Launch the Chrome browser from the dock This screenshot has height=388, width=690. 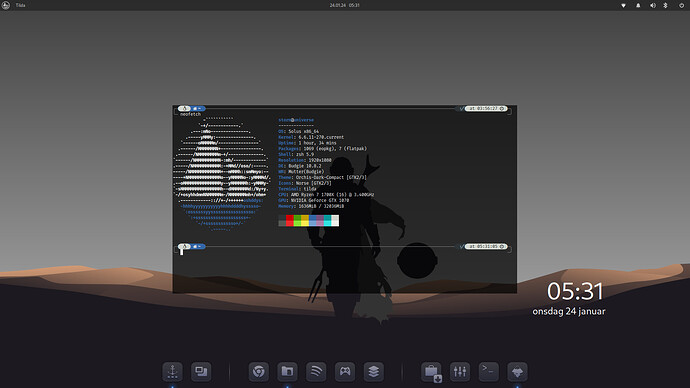coord(259,372)
